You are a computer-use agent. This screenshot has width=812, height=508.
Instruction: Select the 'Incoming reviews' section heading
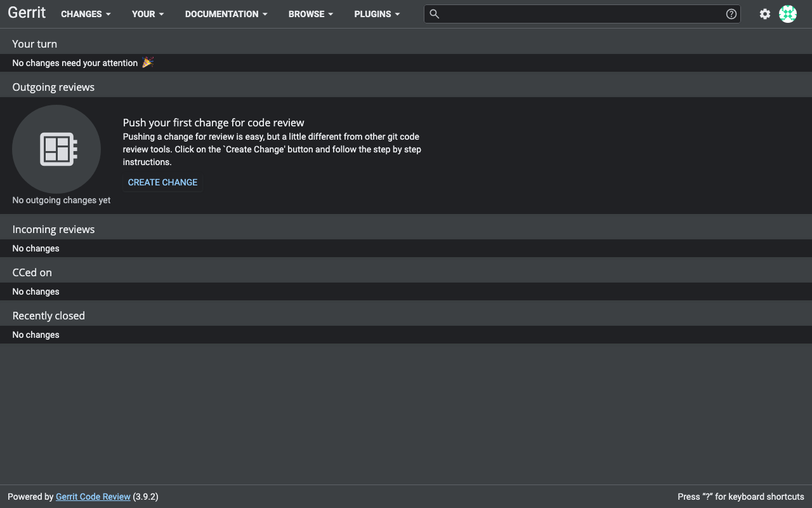pos(53,229)
